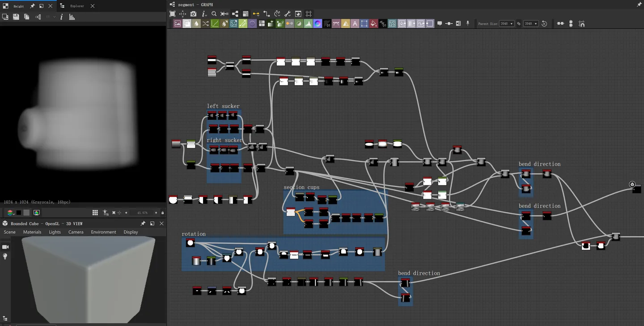This screenshot has height=326, width=644.
Task: Toggle snap to grid magnet icon
Action: pos(581,24)
